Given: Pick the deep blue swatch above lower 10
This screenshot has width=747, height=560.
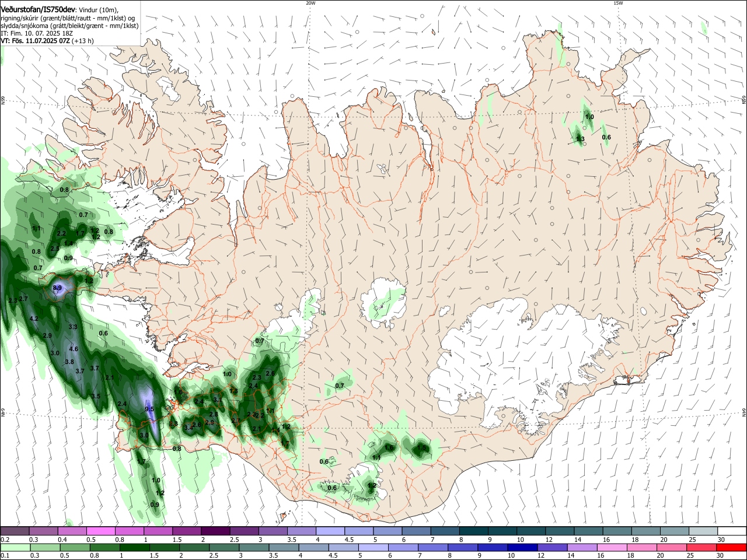Looking at the screenshot, I should (x=523, y=547).
